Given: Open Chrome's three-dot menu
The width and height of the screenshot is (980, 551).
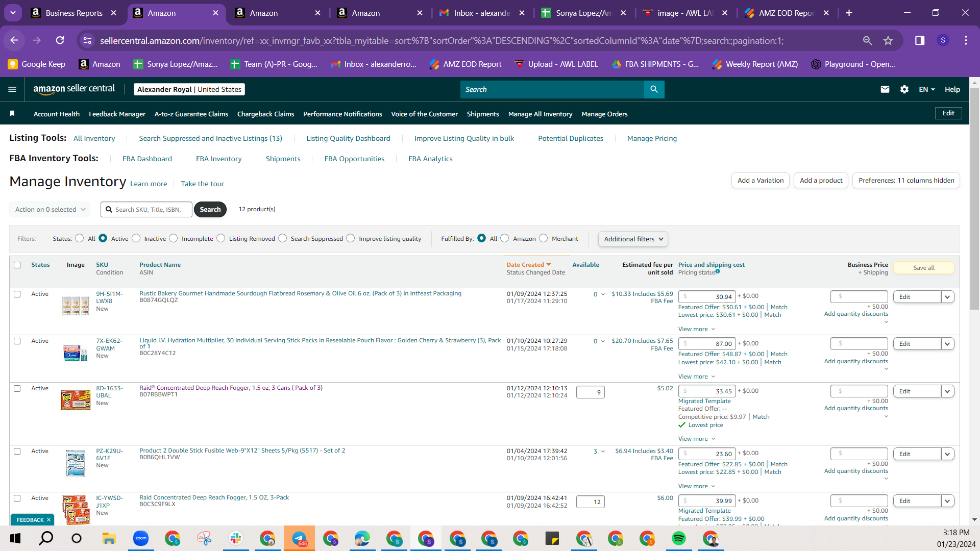Looking at the screenshot, I should tap(966, 40).
